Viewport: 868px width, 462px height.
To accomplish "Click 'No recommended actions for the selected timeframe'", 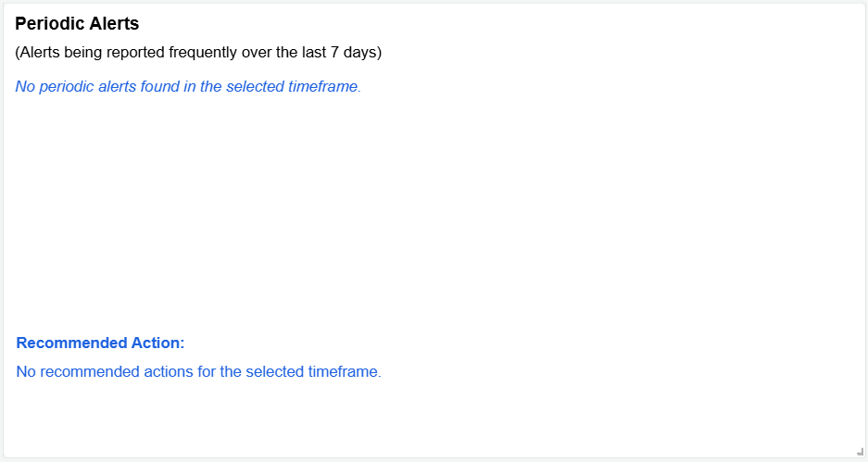I will 199,372.
